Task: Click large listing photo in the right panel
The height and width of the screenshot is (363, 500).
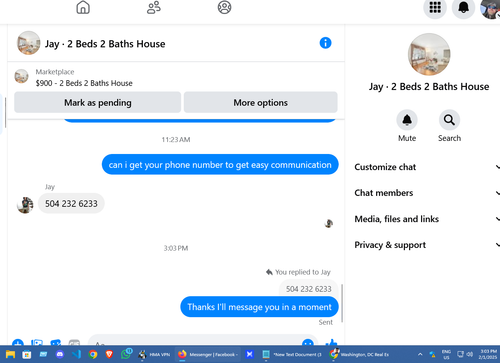Action: click(x=429, y=54)
